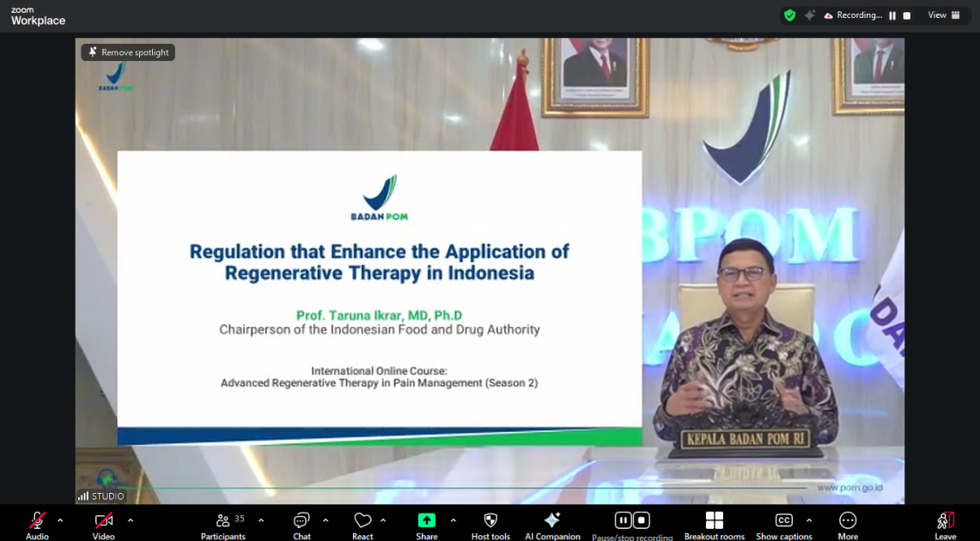Viewport: 980px width, 541px height.
Task: Show captions CC button
Action: (784, 525)
